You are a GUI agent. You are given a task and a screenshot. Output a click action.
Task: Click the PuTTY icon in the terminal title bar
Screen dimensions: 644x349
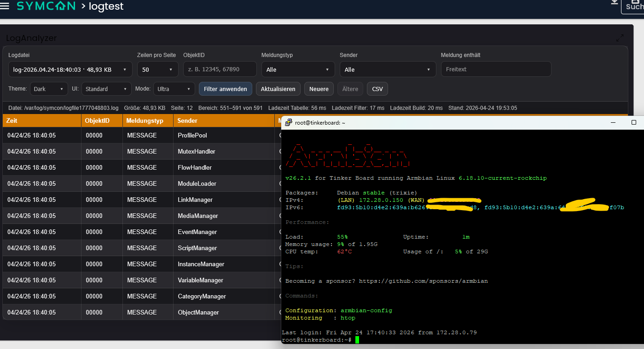(x=289, y=123)
